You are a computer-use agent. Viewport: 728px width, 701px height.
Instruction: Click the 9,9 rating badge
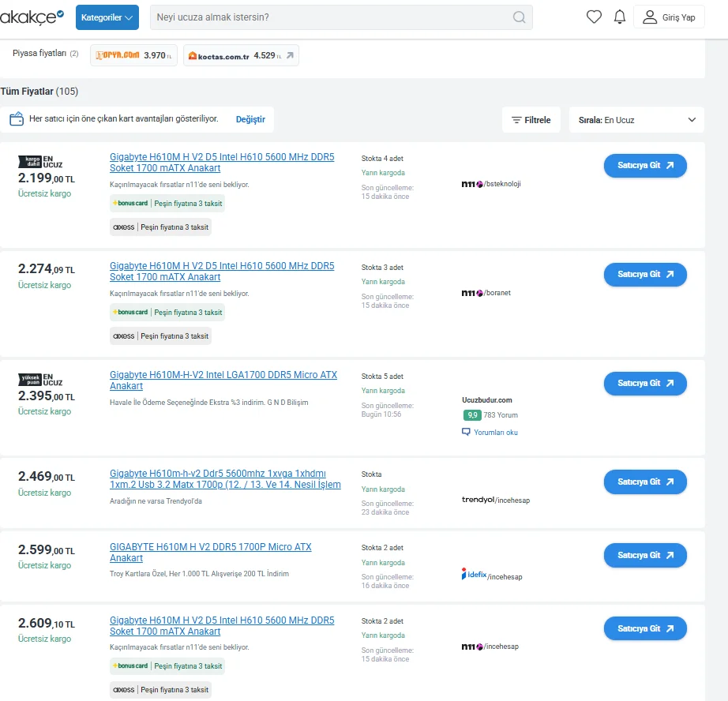(x=471, y=415)
